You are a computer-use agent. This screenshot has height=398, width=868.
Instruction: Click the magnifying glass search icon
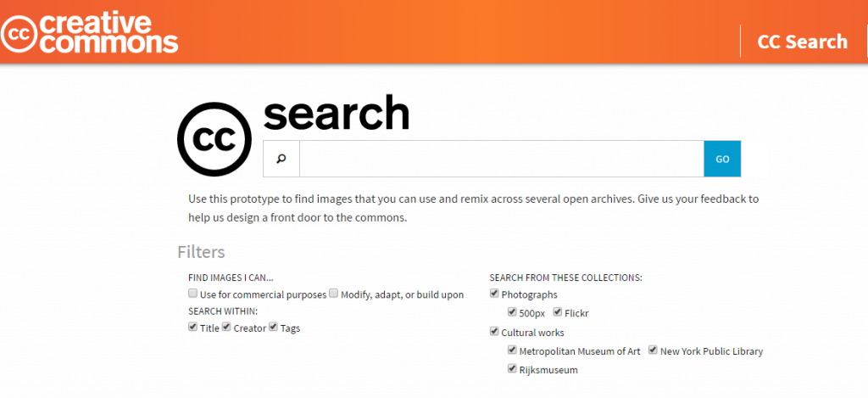[281, 159]
